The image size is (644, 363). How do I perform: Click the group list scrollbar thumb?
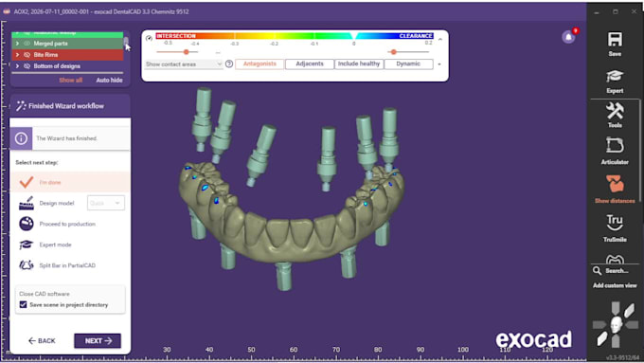126,42
